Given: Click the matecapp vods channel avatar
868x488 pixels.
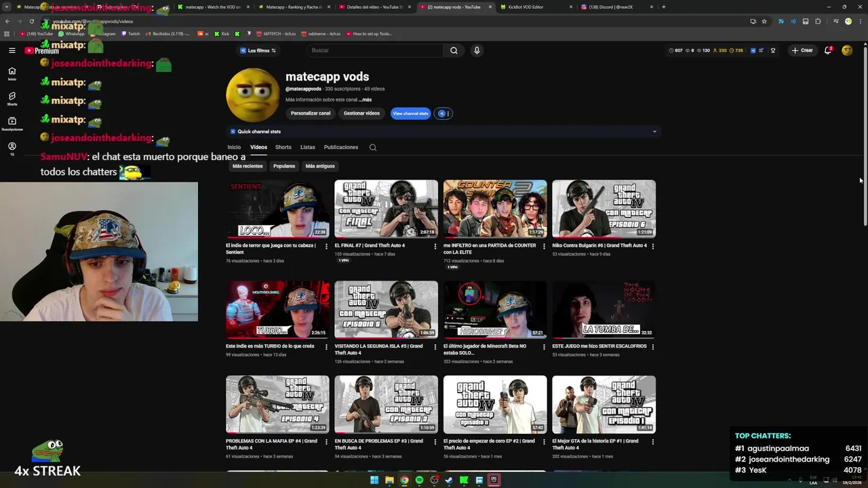Looking at the screenshot, I should pyautogui.click(x=253, y=95).
